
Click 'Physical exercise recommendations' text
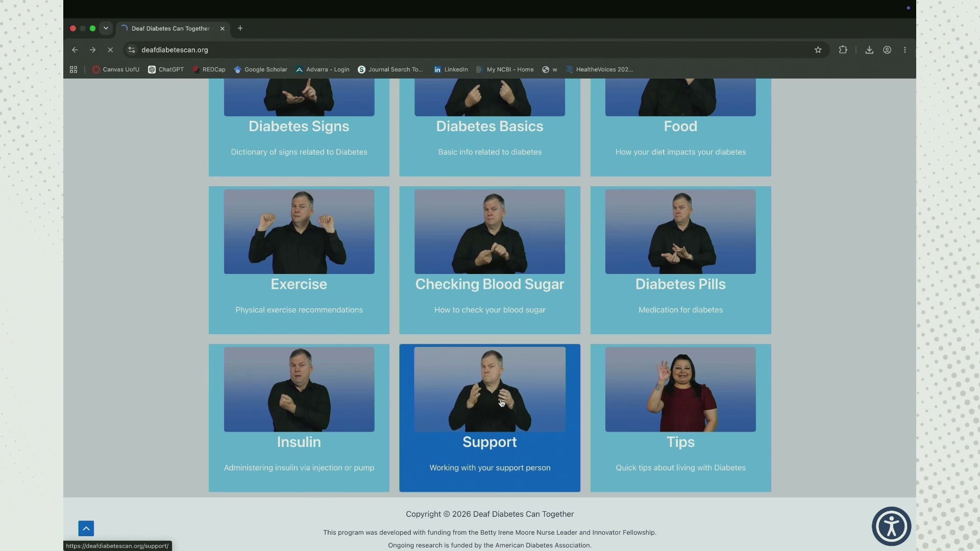pyautogui.click(x=299, y=310)
